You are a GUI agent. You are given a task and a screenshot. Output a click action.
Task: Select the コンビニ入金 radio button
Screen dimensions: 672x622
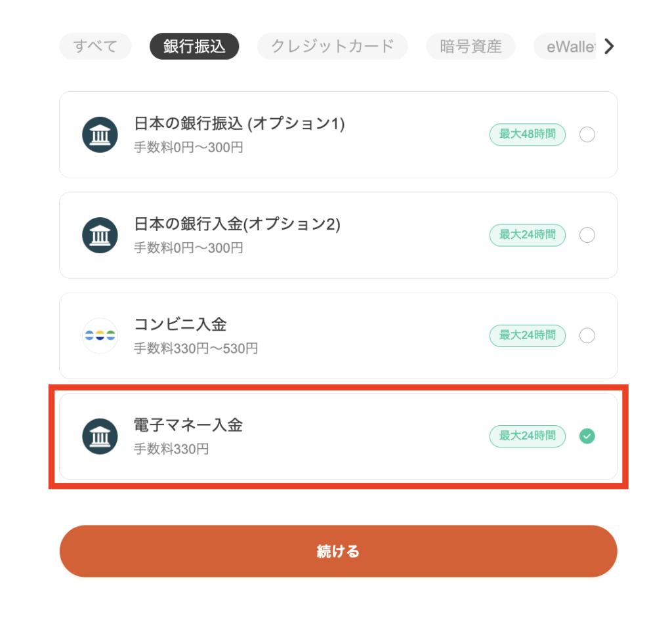(x=587, y=335)
